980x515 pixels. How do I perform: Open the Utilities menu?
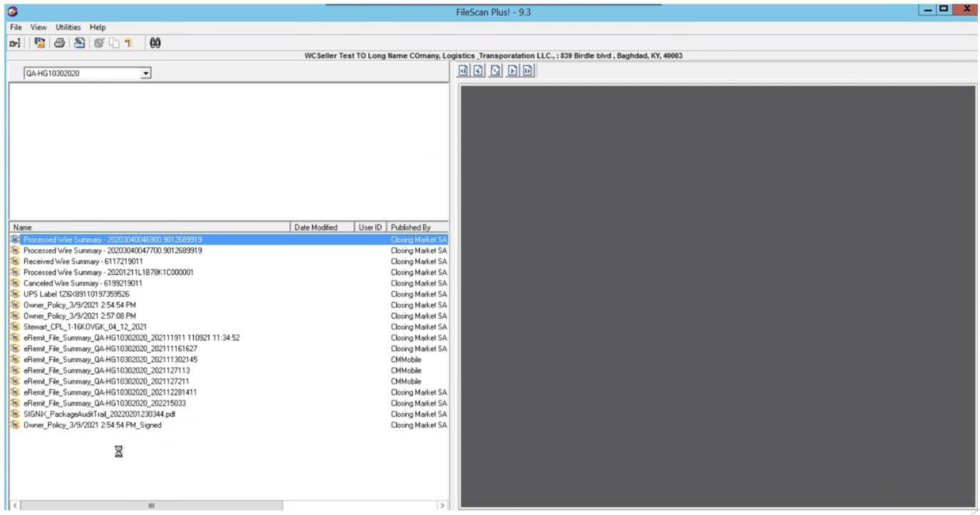(x=68, y=27)
